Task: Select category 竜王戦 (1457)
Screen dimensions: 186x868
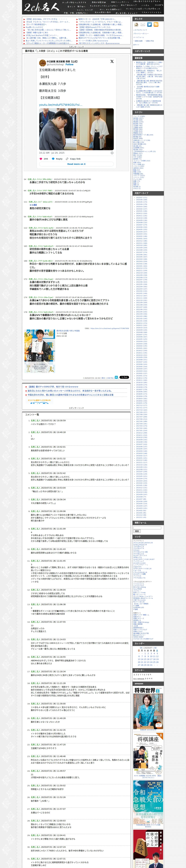Action: (138, 118)
